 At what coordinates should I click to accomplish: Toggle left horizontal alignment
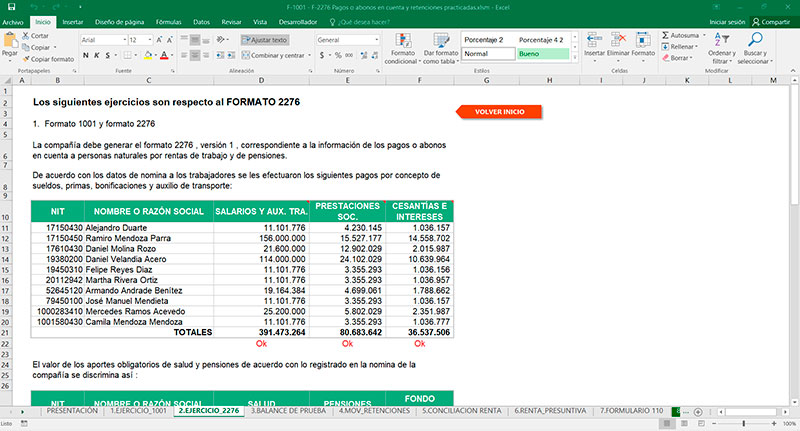(x=184, y=55)
